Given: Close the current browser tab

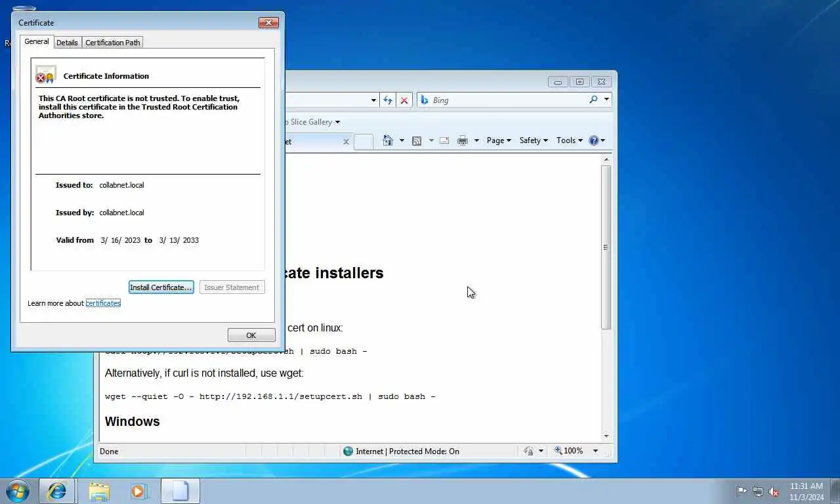Looking at the screenshot, I should click(346, 142).
